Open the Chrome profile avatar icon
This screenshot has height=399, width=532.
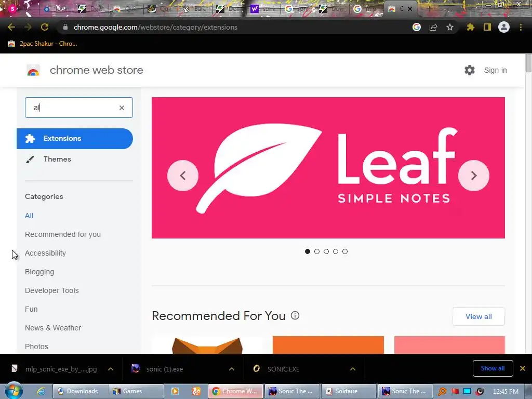click(x=504, y=27)
